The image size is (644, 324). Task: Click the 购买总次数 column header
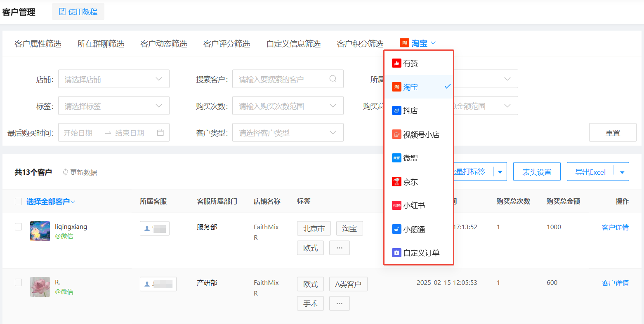(513, 201)
